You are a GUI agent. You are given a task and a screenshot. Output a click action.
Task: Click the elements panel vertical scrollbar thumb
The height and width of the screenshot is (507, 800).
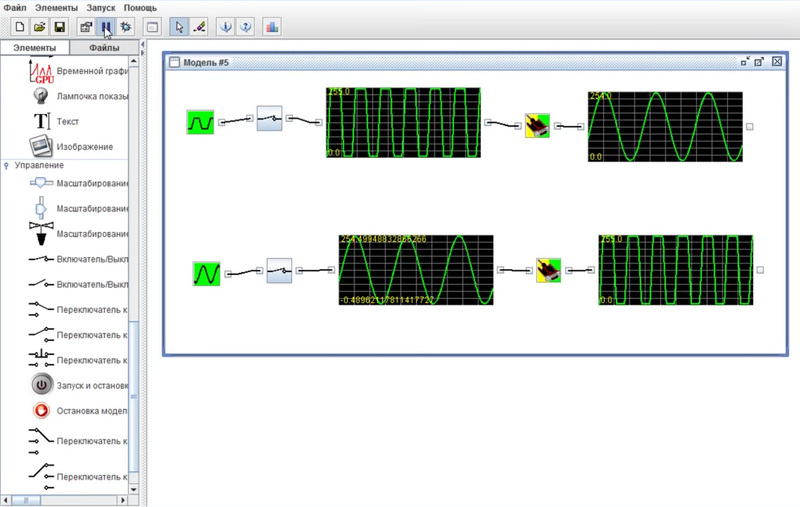pyautogui.click(x=134, y=397)
